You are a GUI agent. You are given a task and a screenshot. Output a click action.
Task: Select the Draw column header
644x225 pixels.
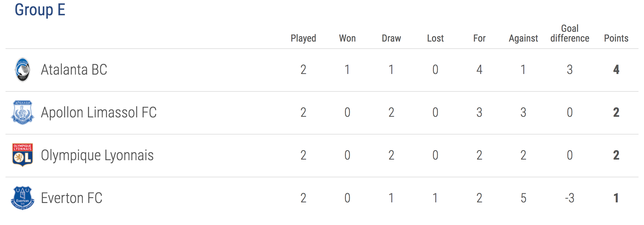point(391,38)
